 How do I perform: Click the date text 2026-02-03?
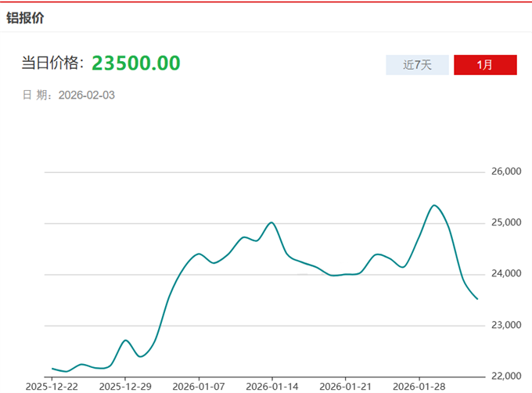pyautogui.click(x=87, y=95)
